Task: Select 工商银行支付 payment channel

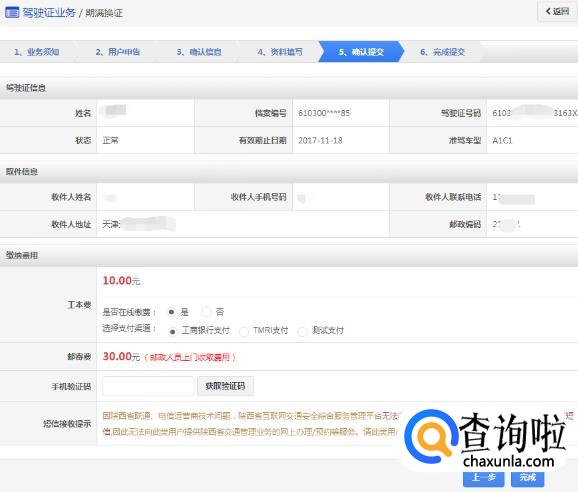Action: (x=172, y=332)
